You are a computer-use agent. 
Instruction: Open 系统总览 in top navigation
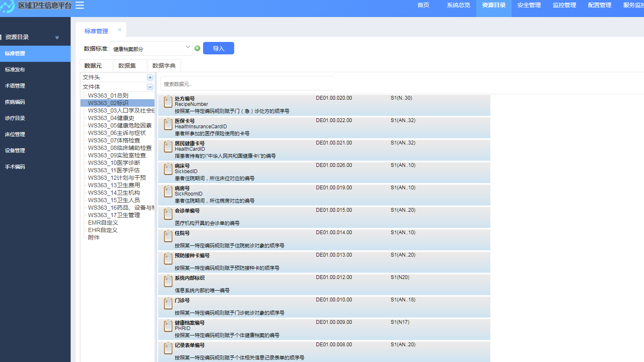click(x=458, y=5)
